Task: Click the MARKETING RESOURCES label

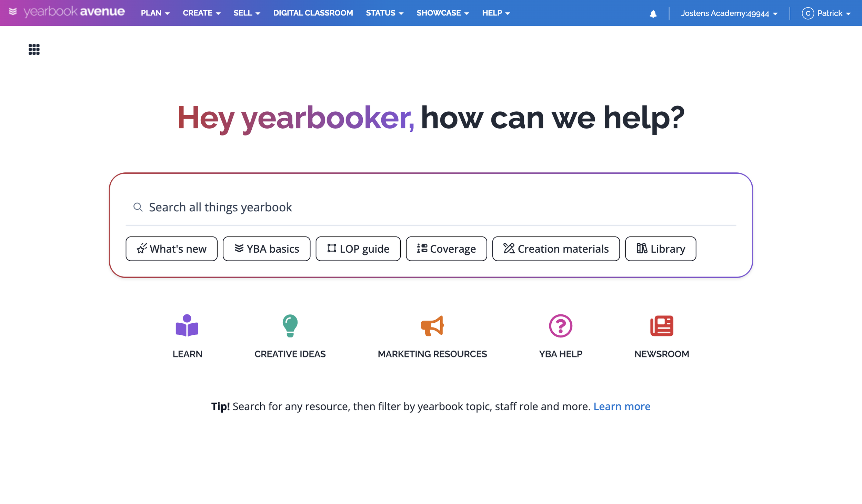Action: tap(432, 354)
